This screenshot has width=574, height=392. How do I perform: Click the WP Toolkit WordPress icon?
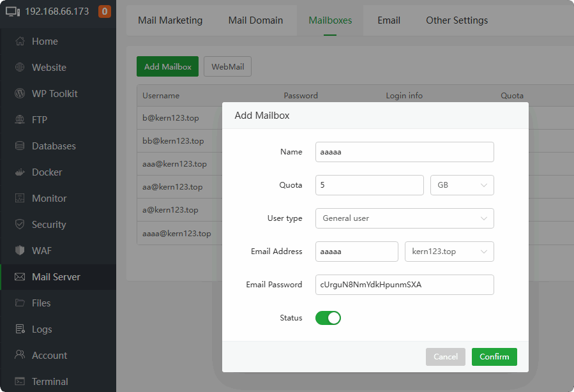pyautogui.click(x=20, y=94)
